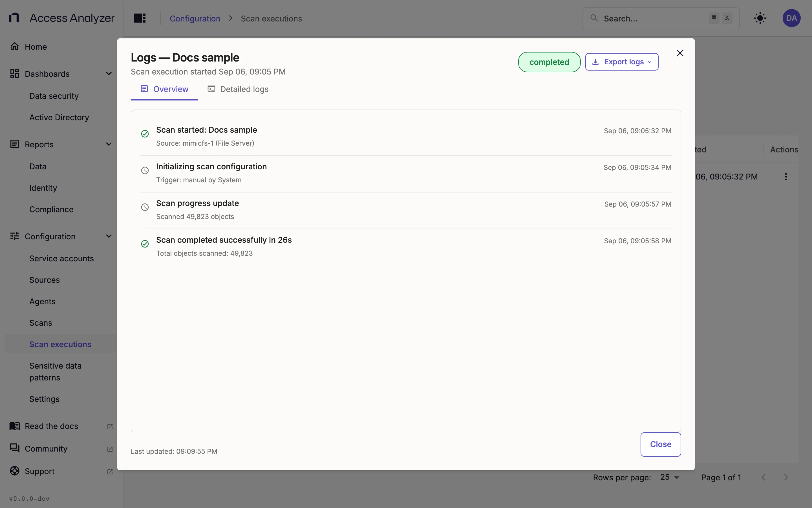Go to the previous page arrow
Viewport: 812px width, 508px height.
click(763, 477)
